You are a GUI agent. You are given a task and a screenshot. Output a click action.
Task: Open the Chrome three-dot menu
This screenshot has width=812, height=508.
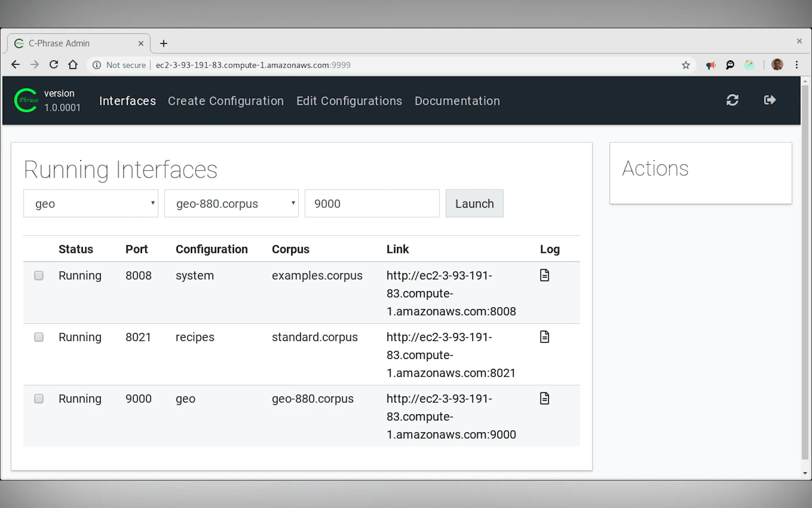pos(796,65)
